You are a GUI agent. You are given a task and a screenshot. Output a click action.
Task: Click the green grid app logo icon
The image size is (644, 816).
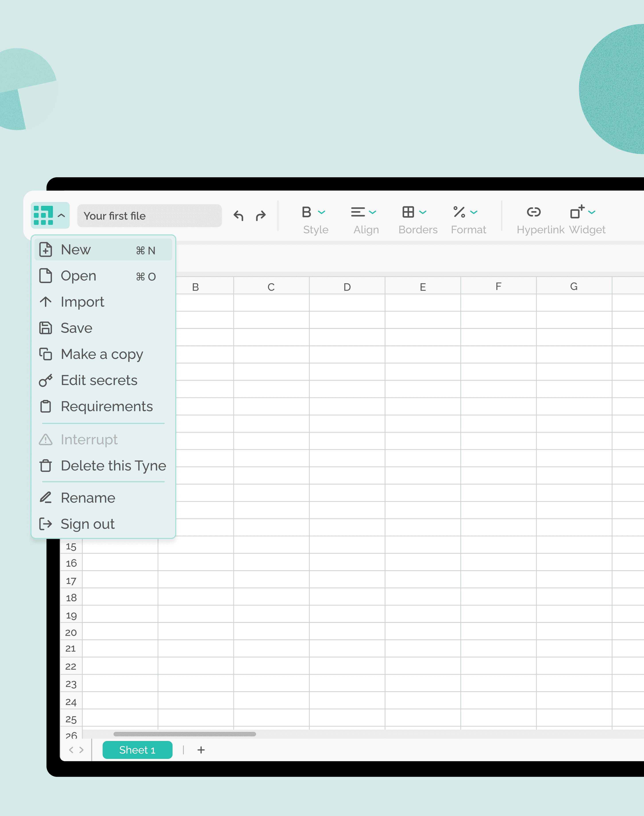[x=43, y=215]
